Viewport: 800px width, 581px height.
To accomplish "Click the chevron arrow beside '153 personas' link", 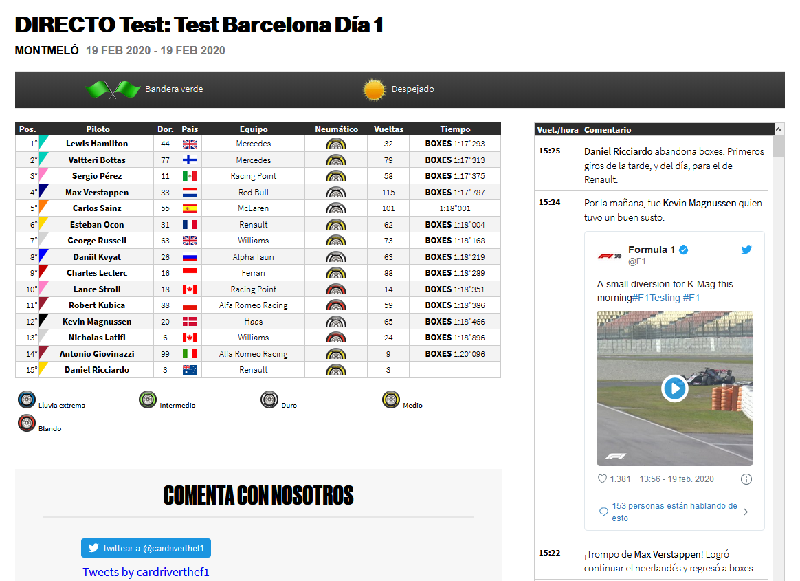I will tap(746, 512).
